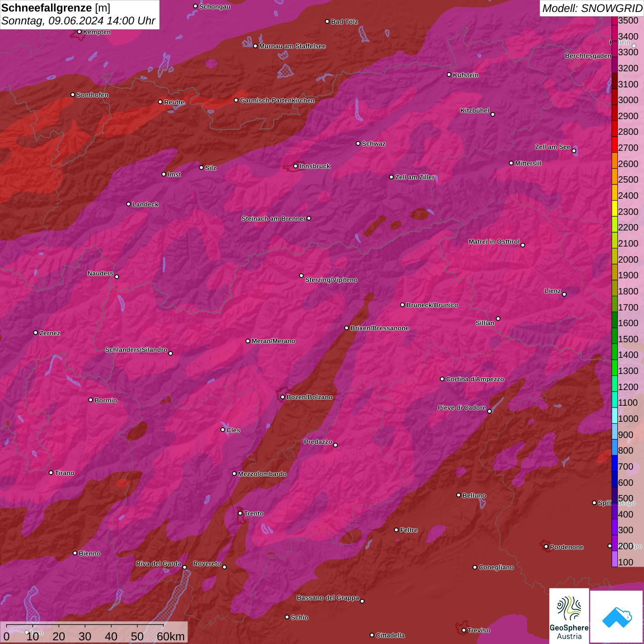Click the Belluno town marker dot

click(458, 495)
